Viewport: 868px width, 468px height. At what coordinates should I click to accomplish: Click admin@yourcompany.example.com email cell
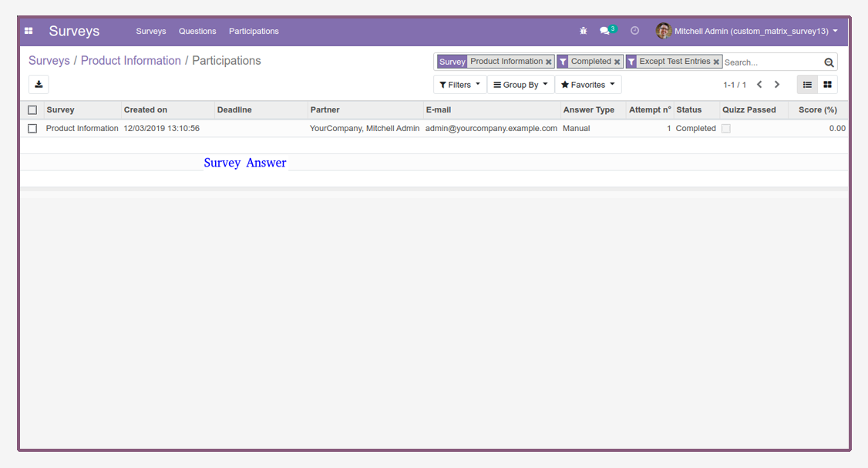491,129
